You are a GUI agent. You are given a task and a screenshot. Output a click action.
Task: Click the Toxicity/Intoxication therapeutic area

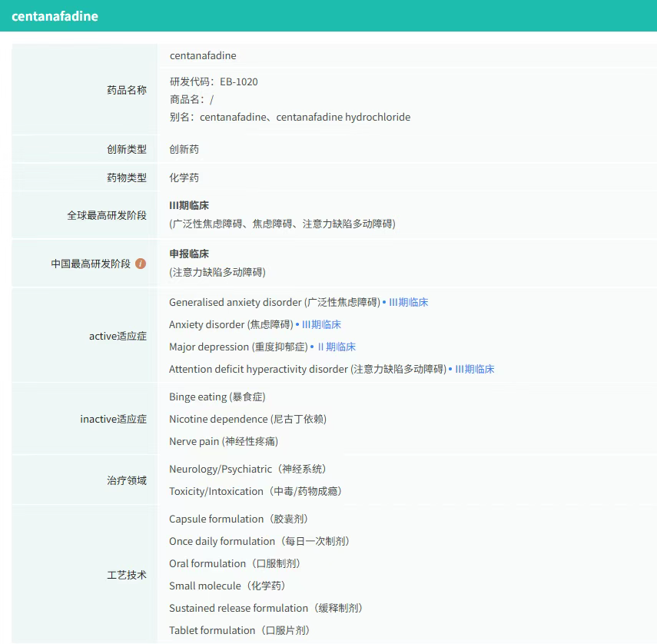(x=255, y=492)
